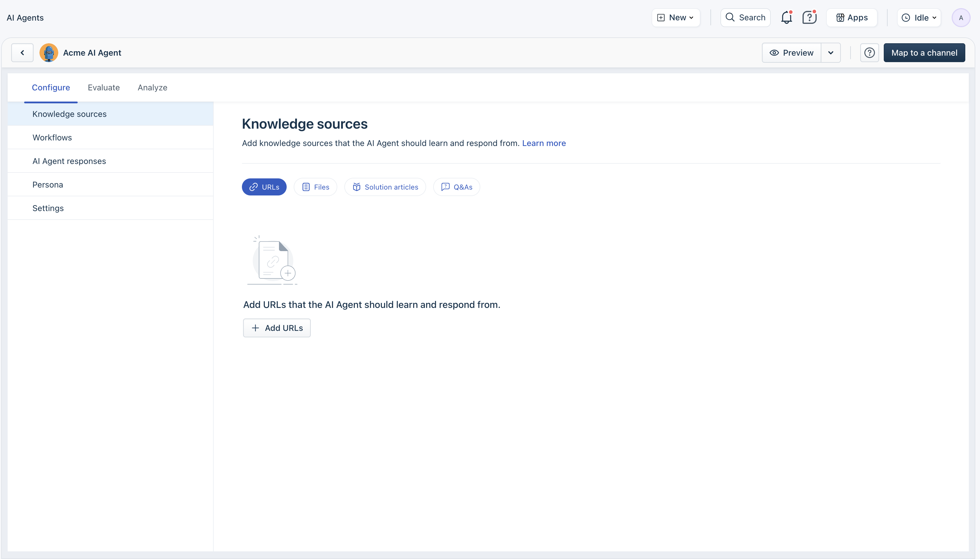Click the circled help icon near Preview
980x559 pixels.
pyautogui.click(x=869, y=53)
